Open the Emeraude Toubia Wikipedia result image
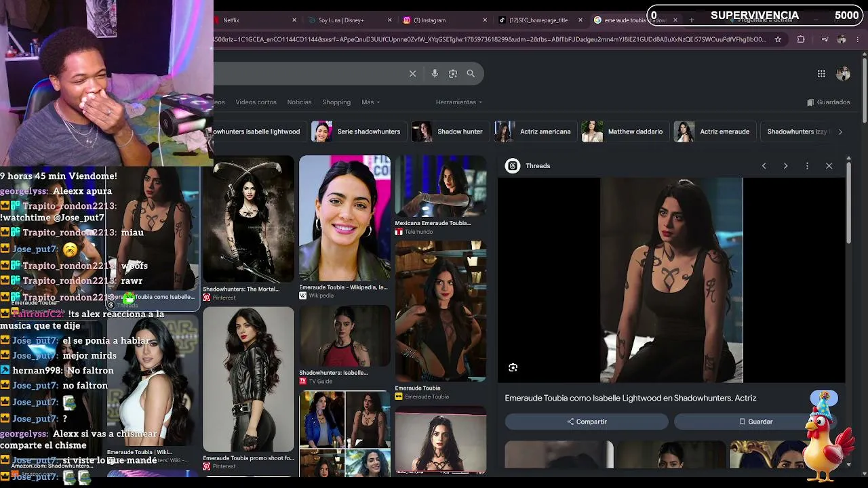868x488 pixels. [x=344, y=219]
